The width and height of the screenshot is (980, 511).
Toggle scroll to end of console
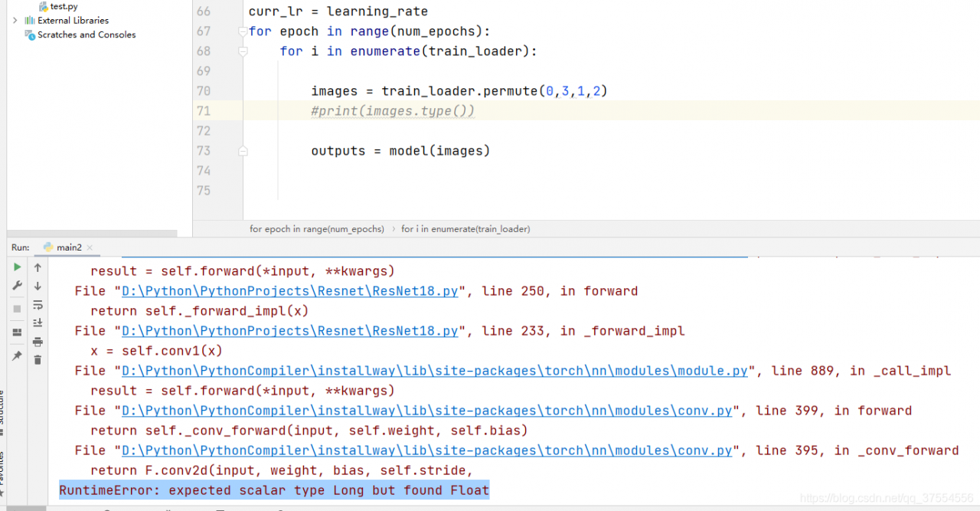tap(38, 323)
